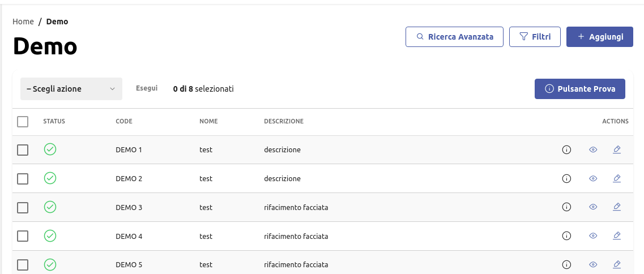Edit the DEMO 4 entry via pencil
This screenshot has width=644, height=274.
pyautogui.click(x=617, y=236)
